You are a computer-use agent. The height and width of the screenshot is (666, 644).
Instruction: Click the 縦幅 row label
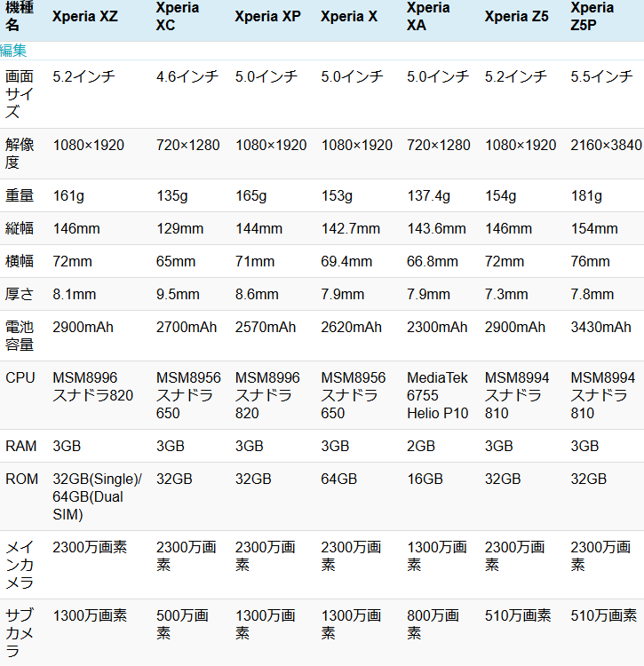coord(20,228)
